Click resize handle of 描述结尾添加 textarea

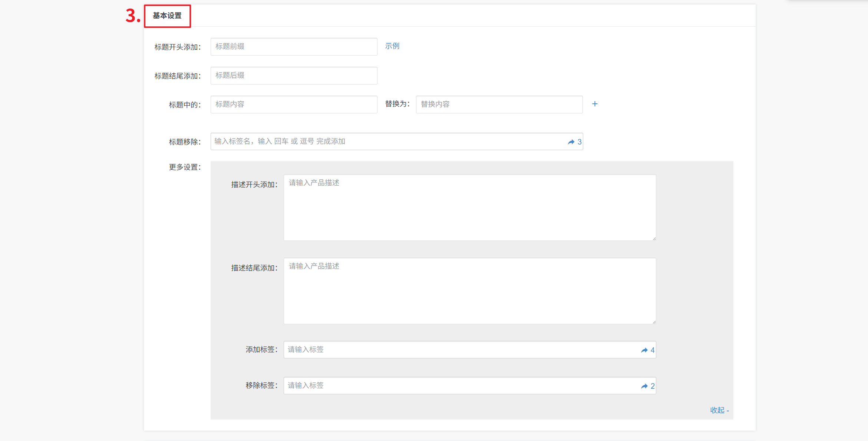click(x=654, y=322)
